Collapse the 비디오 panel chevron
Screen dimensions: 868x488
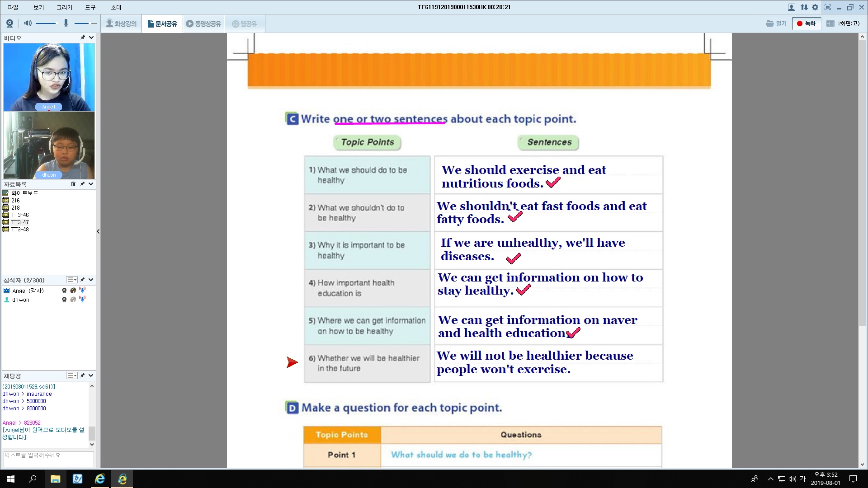tap(91, 38)
